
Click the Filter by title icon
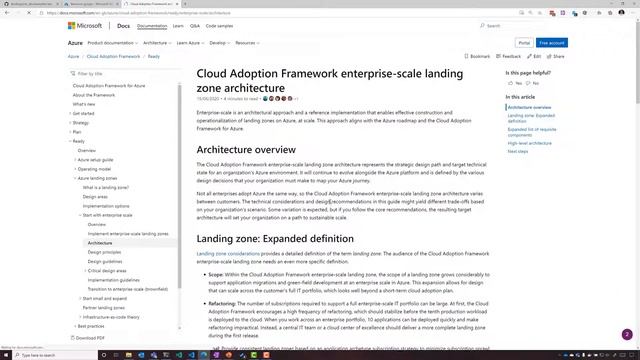(x=73, y=74)
